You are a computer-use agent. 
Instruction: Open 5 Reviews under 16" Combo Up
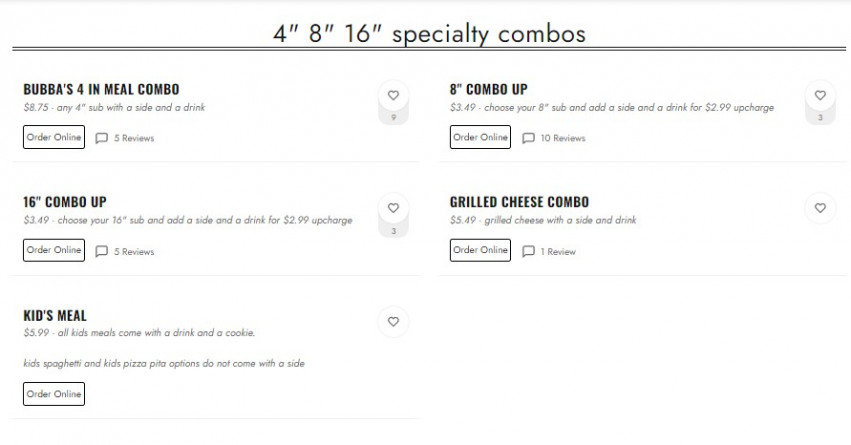click(134, 252)
